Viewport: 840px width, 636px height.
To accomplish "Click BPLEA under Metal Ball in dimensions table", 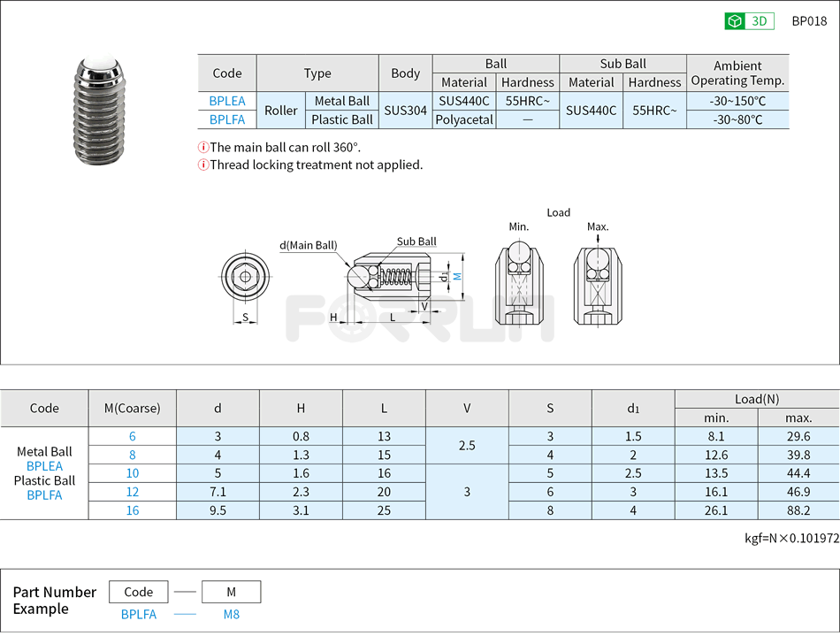I will tap(44, 466).
